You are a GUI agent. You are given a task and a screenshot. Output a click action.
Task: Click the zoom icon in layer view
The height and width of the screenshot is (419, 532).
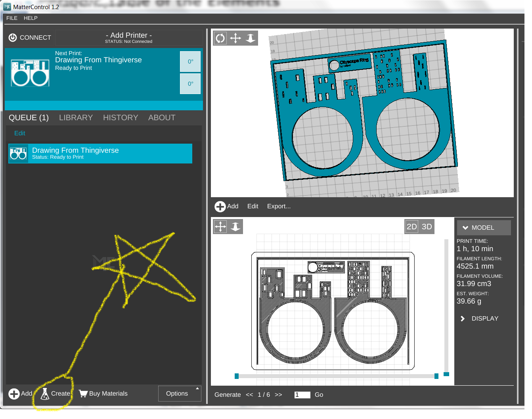click(x=235, y=227)
